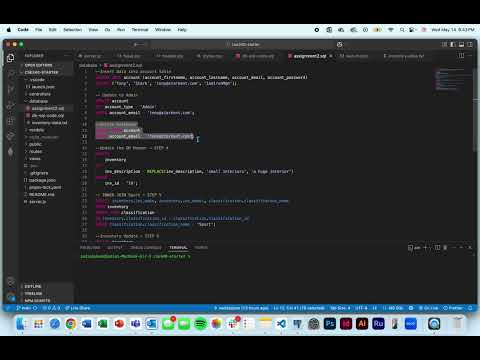Viewport: 480px width, 360px height.
Task: Open PowerPoint from the dock
Action: tap(119, 323)
